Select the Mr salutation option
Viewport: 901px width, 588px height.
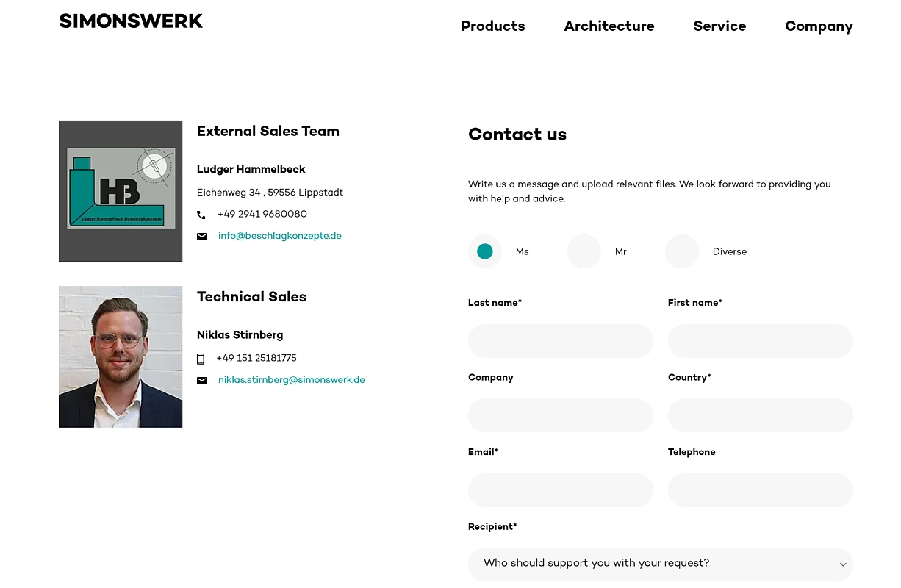pos(584,251)
